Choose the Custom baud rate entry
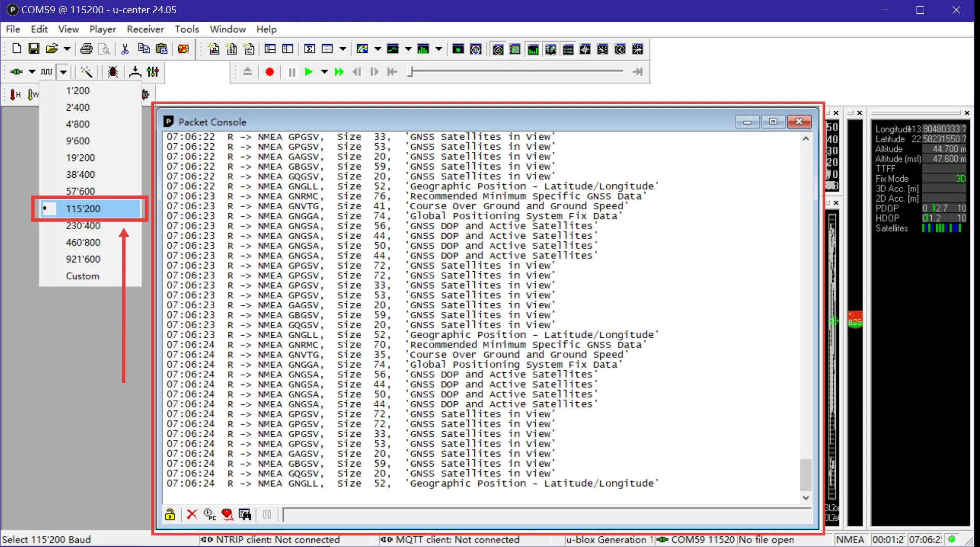 tap(82, 276)
